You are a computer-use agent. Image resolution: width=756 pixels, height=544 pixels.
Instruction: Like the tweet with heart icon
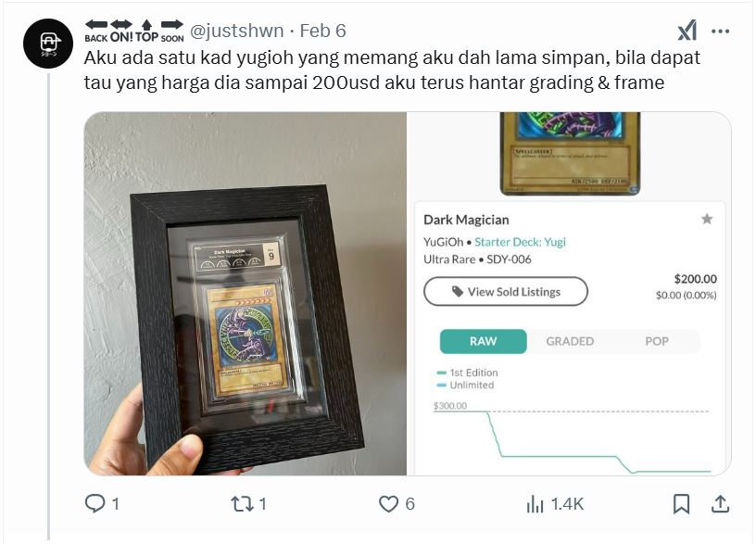click(x=388, y=504)
